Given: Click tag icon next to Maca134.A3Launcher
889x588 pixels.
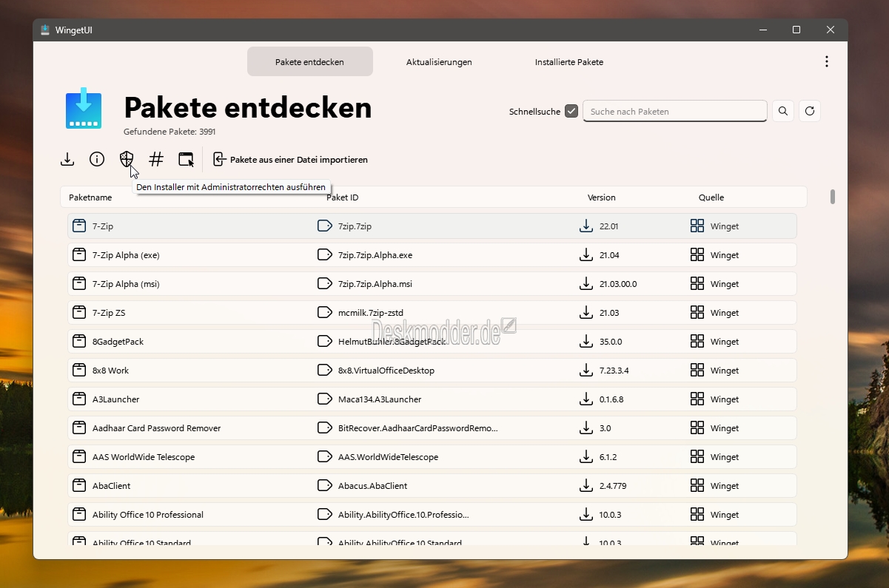Looking at the screenshot, I should point(324,399).
